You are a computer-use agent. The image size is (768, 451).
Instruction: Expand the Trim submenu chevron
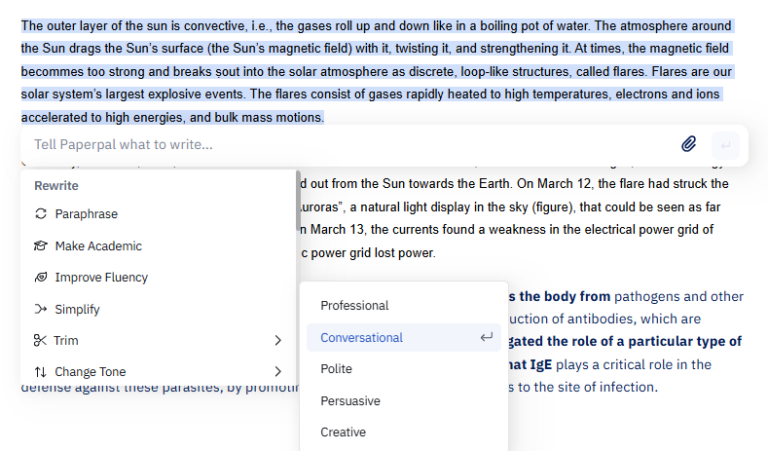click(x=278, y=340)
